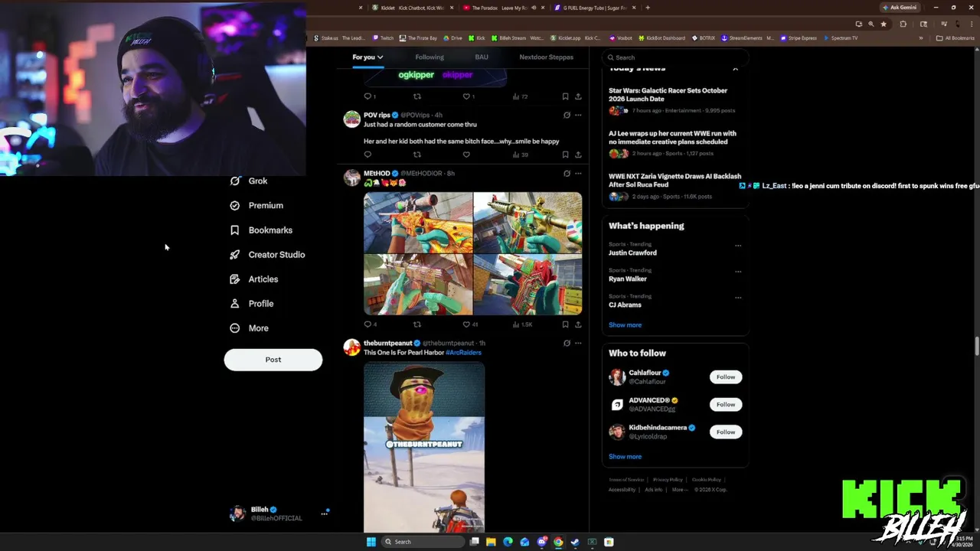Open the More menu in sidebar
Screen dimensions: 980x551
(x=250, y=328)
